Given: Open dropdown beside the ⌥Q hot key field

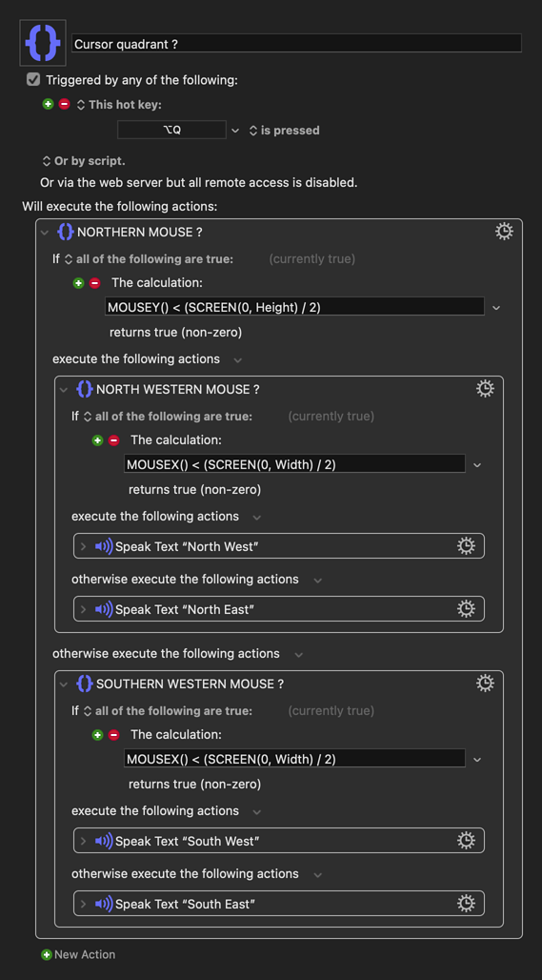Looking at the screenshot, I should (x=234, y=131).
